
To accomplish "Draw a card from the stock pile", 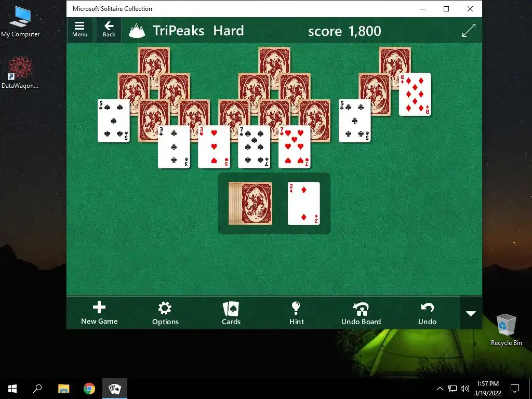I will [x=250, y=204].
